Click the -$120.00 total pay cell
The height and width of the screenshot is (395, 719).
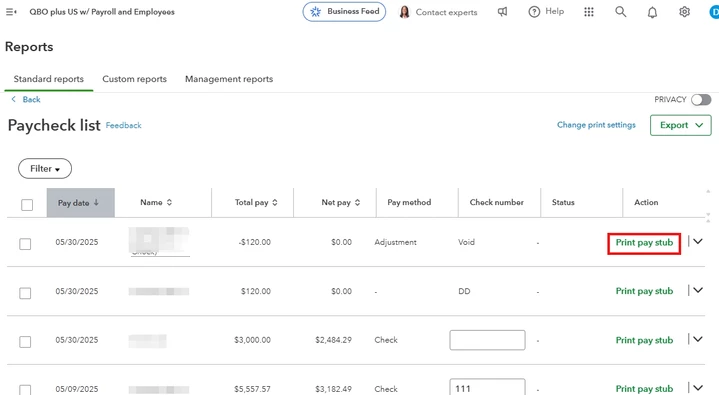pos(254,242)
